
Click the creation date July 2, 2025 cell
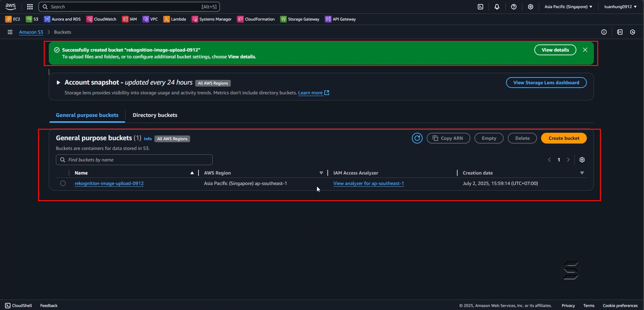pyautogui.click(x=500, y=183)
